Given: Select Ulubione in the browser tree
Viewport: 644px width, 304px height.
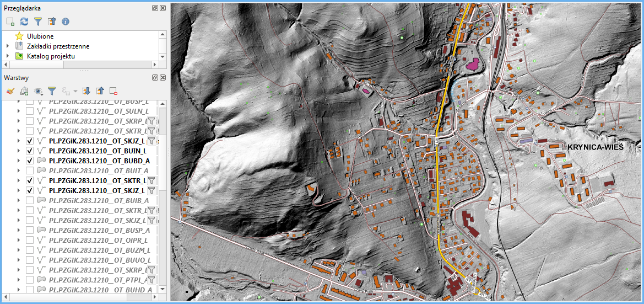Looking at the screenshot, I should (40, 36).
